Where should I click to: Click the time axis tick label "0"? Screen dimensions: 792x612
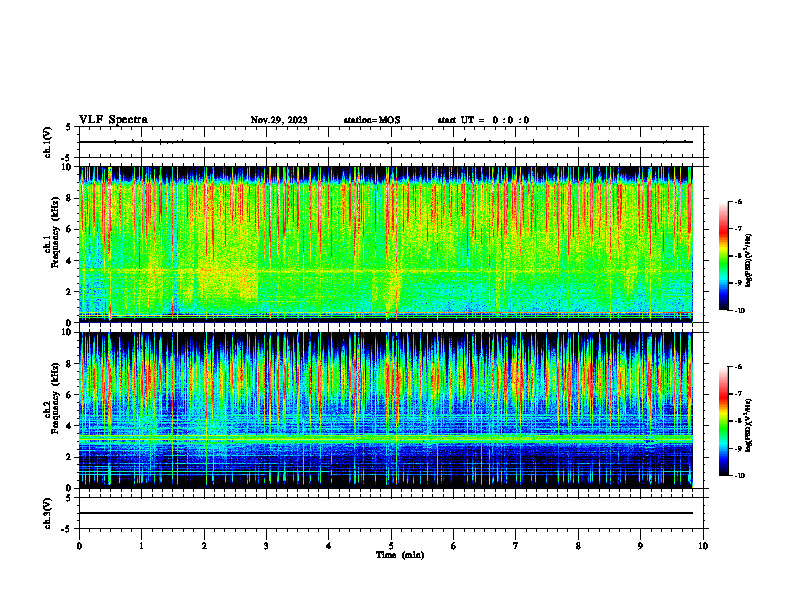tap(79, 546)
